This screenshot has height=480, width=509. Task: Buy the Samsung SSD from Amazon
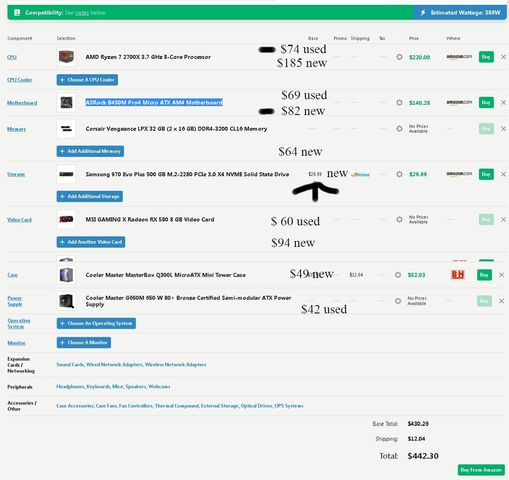coord(486,174)
